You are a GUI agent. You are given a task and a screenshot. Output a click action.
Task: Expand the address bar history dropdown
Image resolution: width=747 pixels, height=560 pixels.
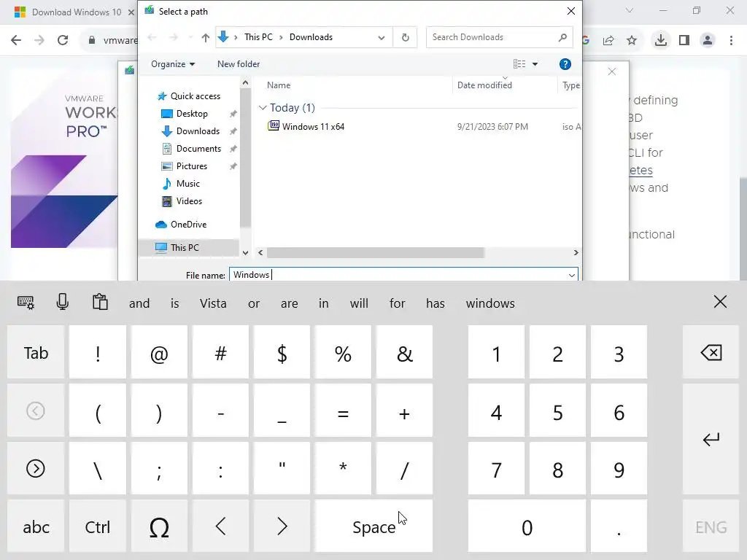381,38
